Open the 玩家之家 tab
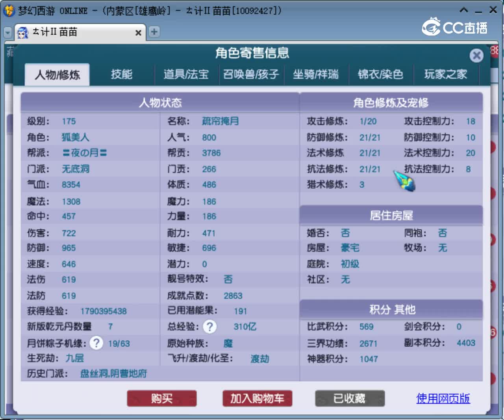The image size is (504, 420). (445, 74)
